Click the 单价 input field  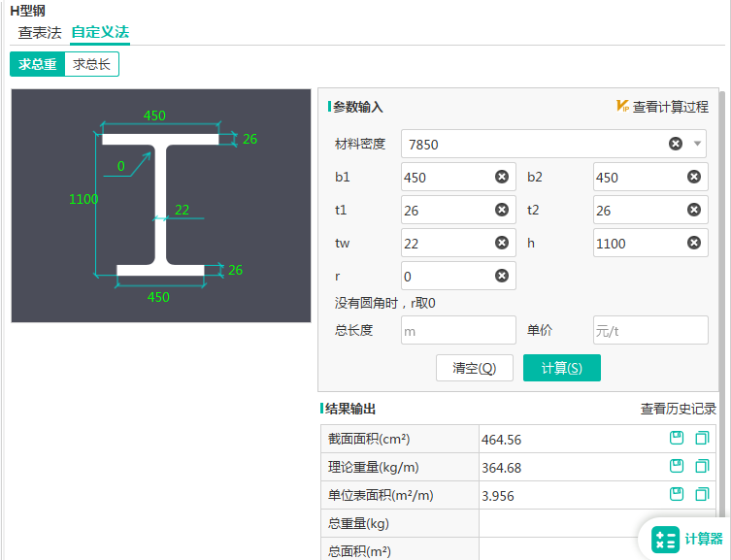pos(650,330)
